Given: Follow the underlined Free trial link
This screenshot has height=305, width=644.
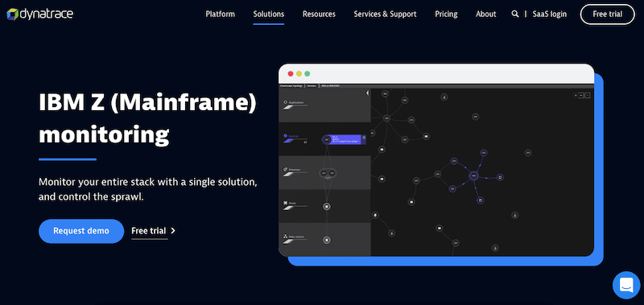Looking at the screenshot, I should tap(149, 231).
